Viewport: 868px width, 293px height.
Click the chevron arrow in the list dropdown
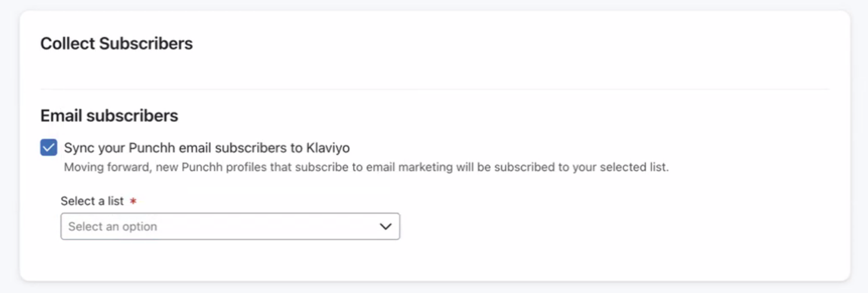(x=386, y=227)
